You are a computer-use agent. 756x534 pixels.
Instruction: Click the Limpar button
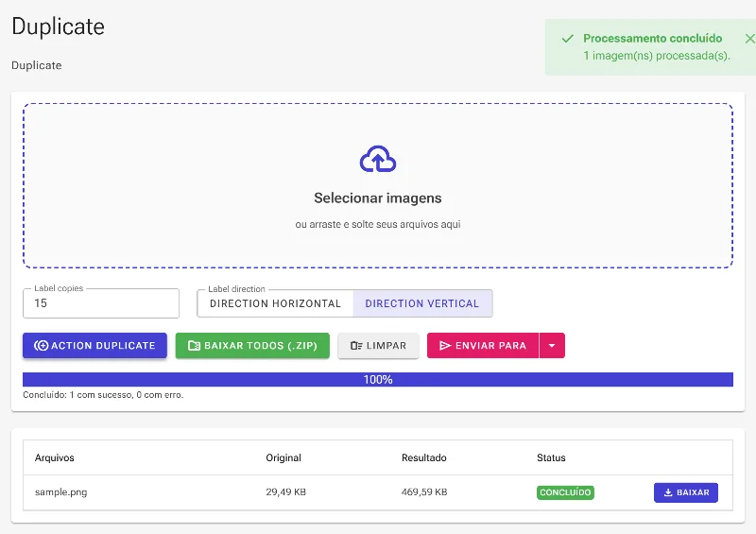click(379, 345)
